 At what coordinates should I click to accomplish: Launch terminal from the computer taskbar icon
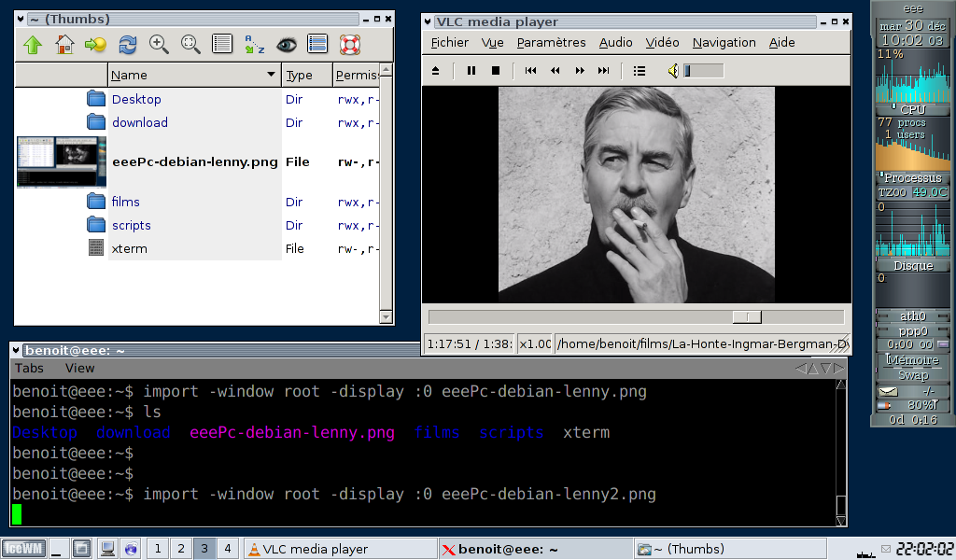[x=107, y=549]
